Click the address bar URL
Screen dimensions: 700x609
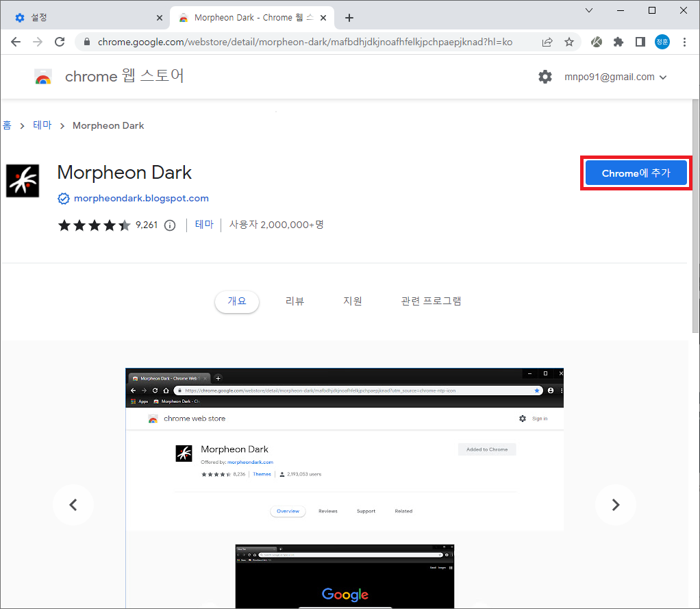pyautogui.click(x=305, y=42)
